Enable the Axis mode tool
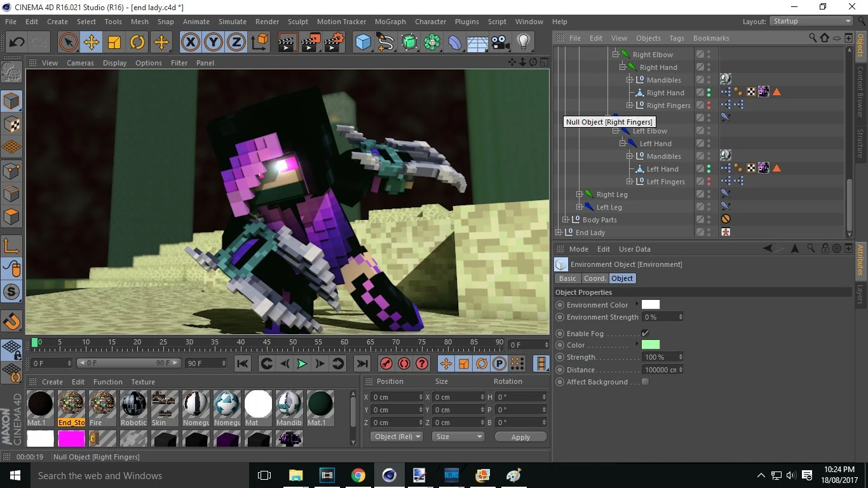Screen dimensions: 868x488 11,246
